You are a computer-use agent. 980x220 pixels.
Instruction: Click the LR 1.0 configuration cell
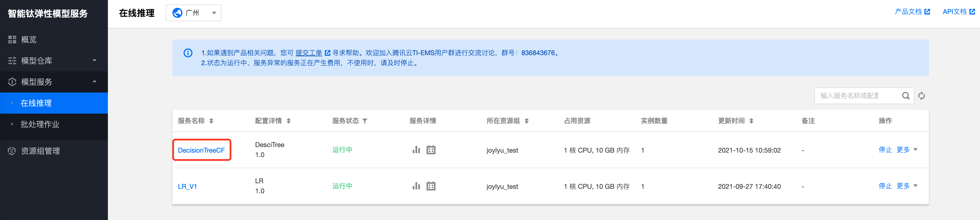click(x=260, y=186)
